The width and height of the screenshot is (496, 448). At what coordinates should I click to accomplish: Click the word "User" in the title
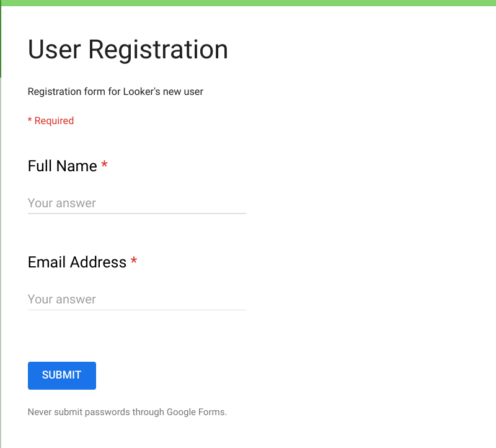[x=55, y=50]
